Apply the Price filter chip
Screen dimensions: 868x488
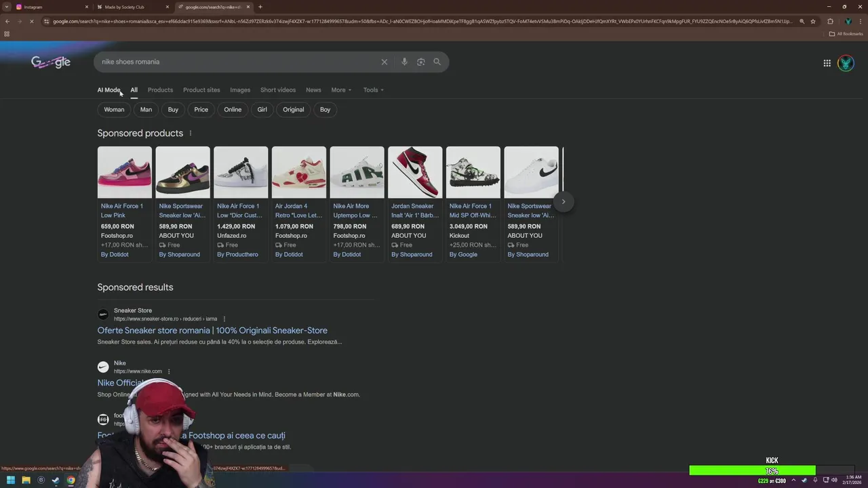pyautogui.click(x=201, y=110)
